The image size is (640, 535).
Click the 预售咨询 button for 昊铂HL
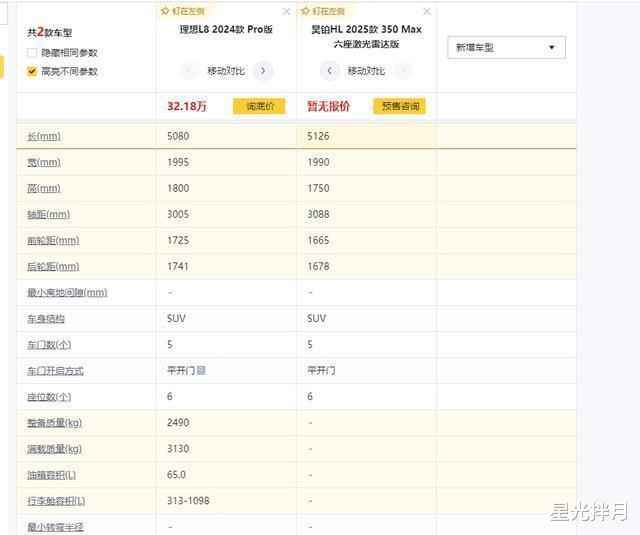click(400, 107)
